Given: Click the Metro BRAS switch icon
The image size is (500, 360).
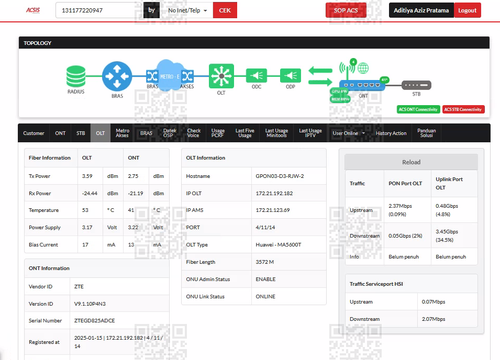Looking at the screenshot, I should (x=152, y=76).
